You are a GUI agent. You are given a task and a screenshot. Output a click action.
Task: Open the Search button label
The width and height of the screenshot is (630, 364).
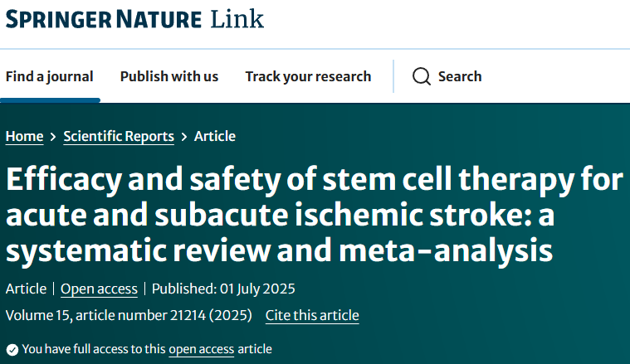460,76
